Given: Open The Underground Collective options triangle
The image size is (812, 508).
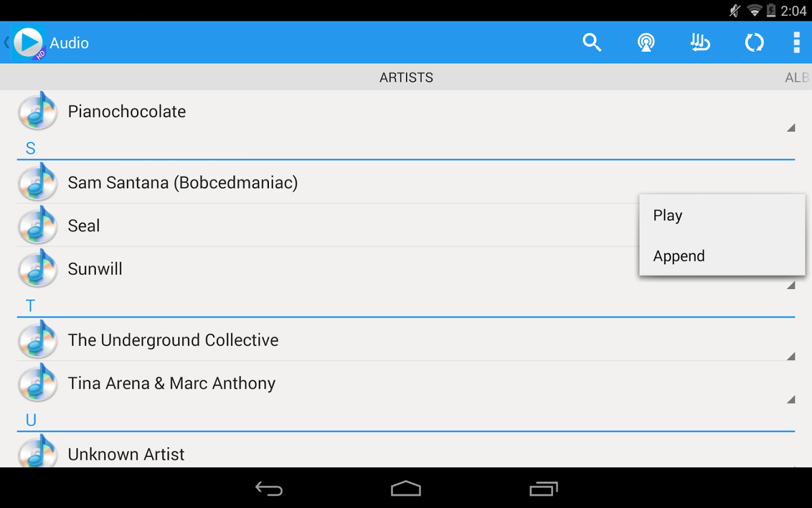Looking at the screenshot, I should pos(791,356).
